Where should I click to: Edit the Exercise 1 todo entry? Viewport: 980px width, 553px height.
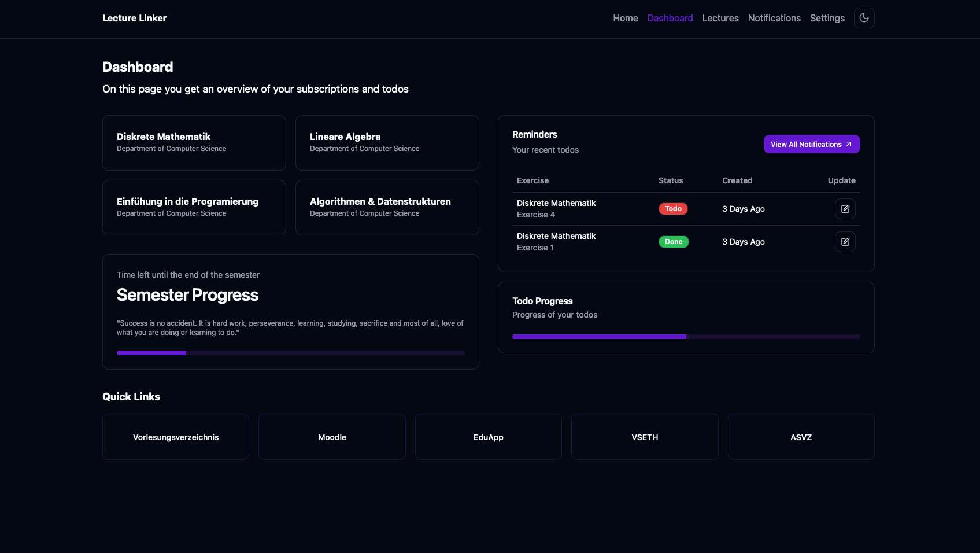tap(845, 242)
